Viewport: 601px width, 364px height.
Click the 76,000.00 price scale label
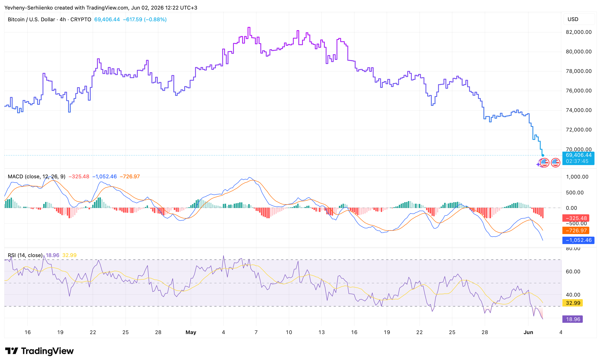point(579,90)
